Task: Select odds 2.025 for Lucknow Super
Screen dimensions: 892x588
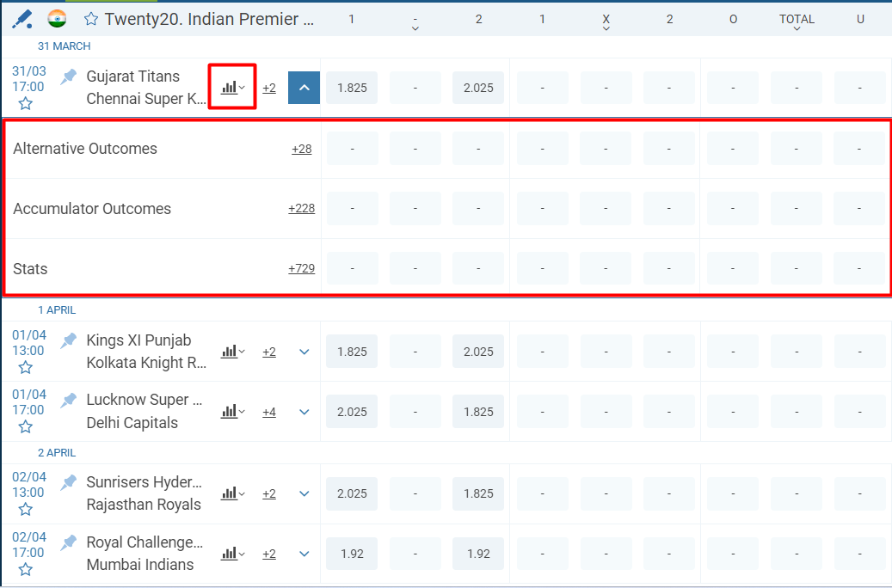Action: [x=352, y=412]
